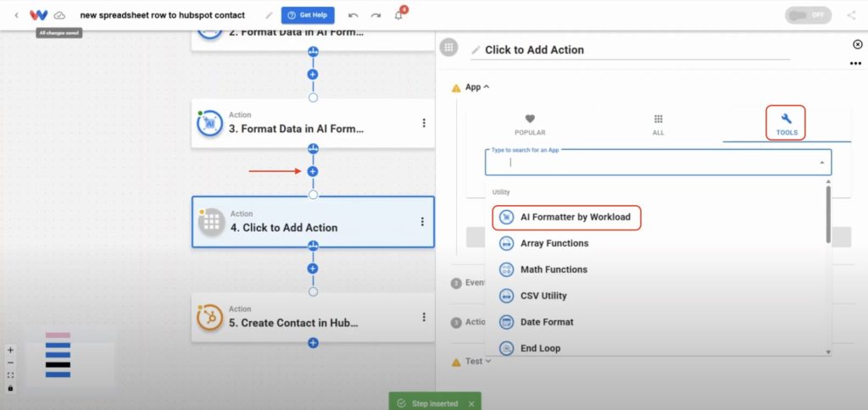Viewport: 868px width, 410px height.
Task: Expand the Test section
Action: click(x=478, y=362)
